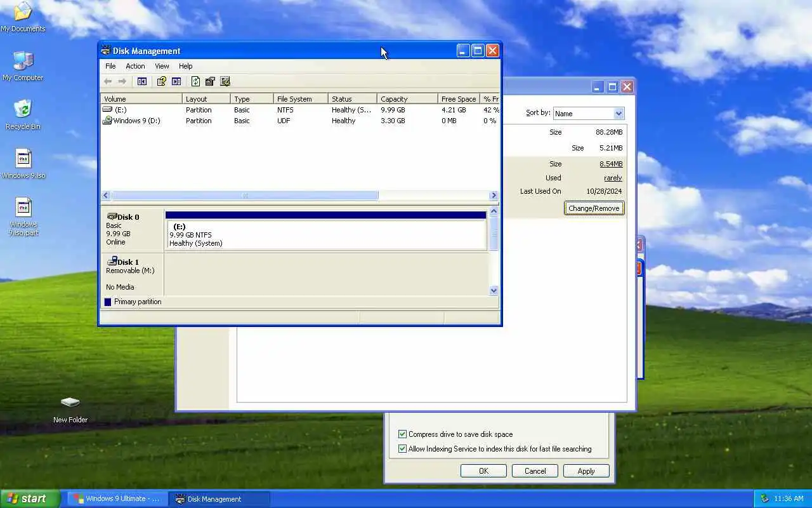
Task: Sort by the Free Space column header
Action: tap(458, 99)
